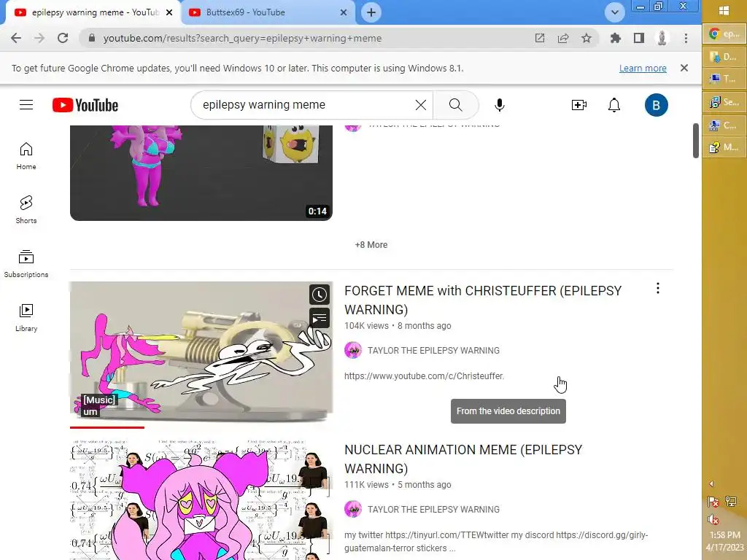
Task: Open the notifications bell
Action: pos(614,105)
